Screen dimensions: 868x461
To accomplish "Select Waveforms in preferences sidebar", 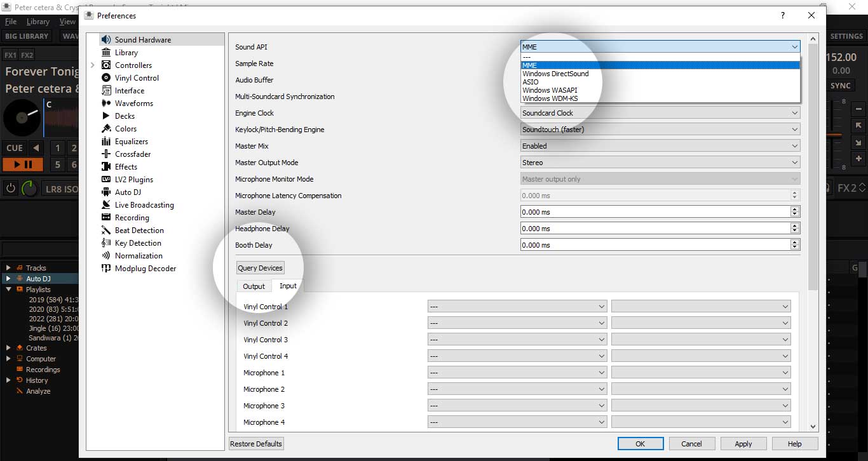I will pos(133,104).
